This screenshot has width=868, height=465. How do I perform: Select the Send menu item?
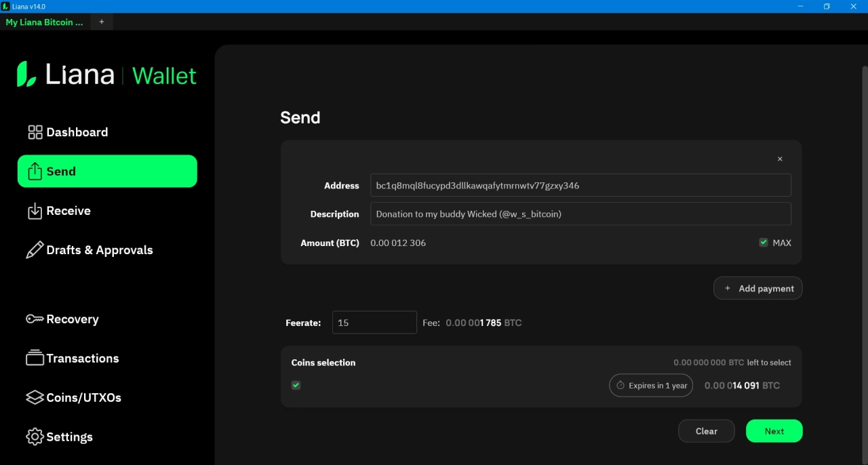click(x=107, y=171)
